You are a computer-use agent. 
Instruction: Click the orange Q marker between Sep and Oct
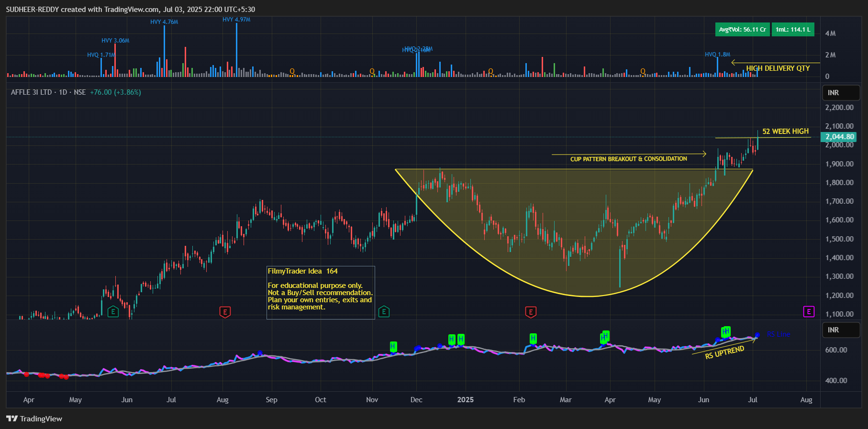[x=292, y=72]
